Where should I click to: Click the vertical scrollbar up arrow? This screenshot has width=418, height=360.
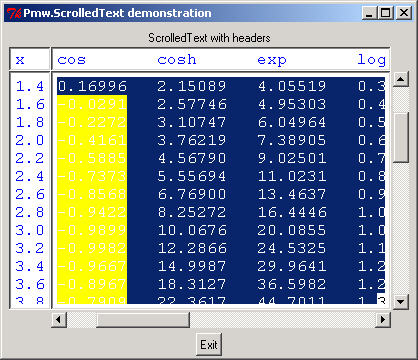pyautogui.click(x=401, y=79)
